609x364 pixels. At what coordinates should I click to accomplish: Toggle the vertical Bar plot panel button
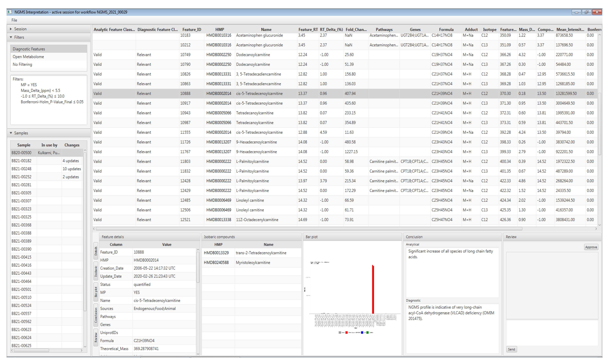click(96, 292)
